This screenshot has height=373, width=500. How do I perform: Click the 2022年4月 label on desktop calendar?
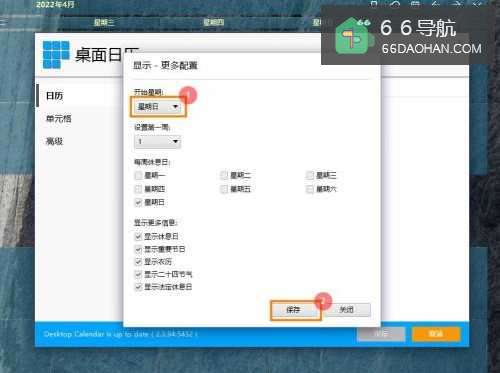pos(55,5)
